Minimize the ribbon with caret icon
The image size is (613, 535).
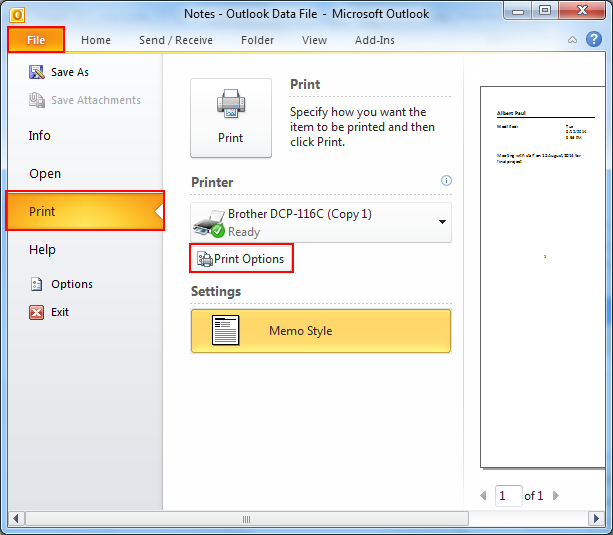pos(572,40)
